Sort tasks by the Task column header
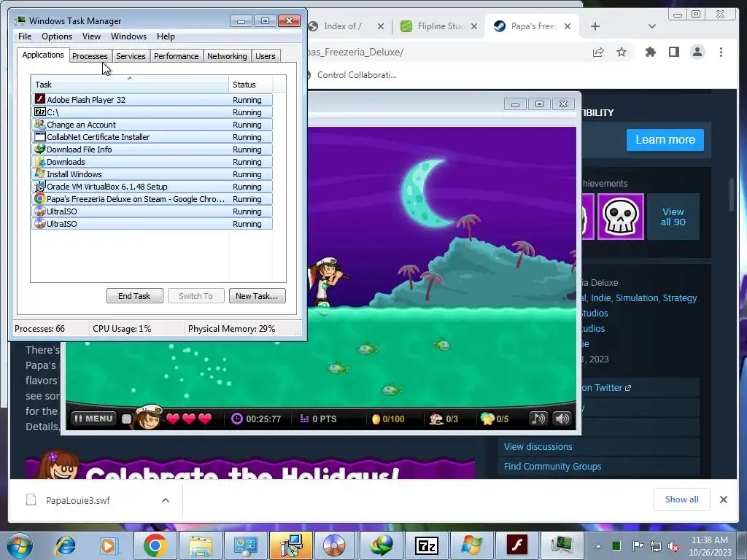The width and height of the screenshot is (747, 560). tap(130, 85)
